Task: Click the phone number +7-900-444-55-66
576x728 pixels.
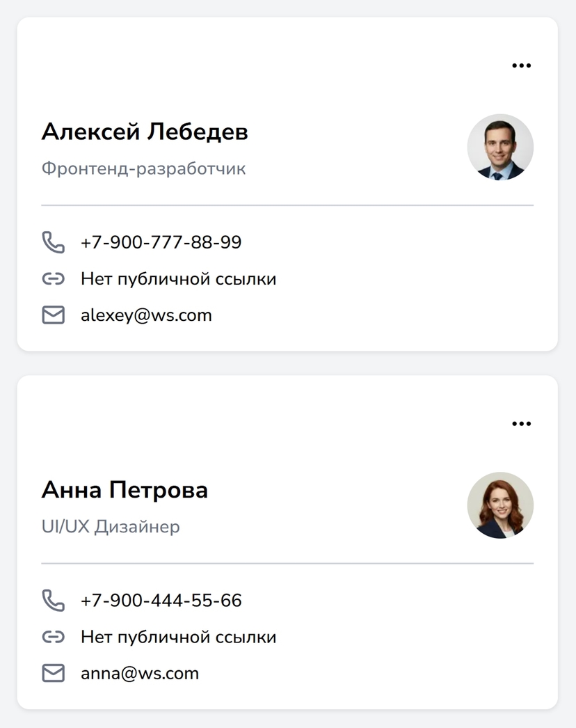Action: tap(161, 601)
